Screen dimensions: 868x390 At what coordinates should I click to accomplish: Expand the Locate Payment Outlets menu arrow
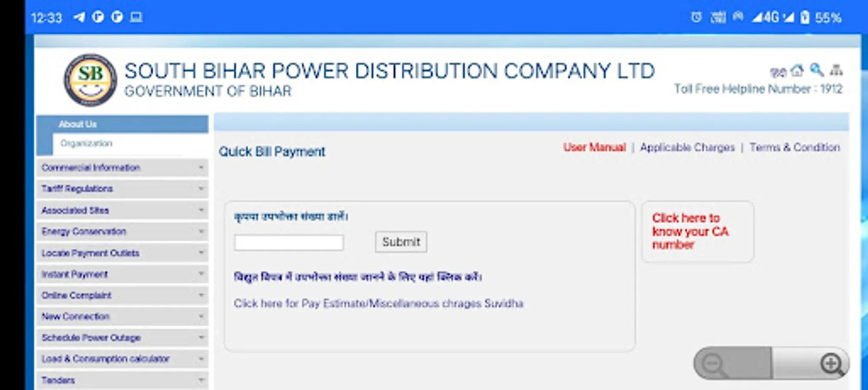click(201, 252)
